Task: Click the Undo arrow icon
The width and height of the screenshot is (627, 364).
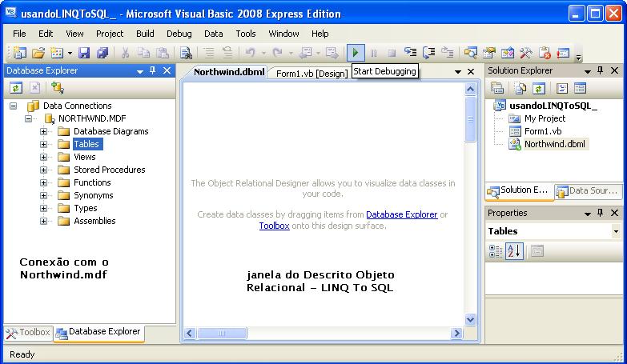Action: tap(251, 53)
